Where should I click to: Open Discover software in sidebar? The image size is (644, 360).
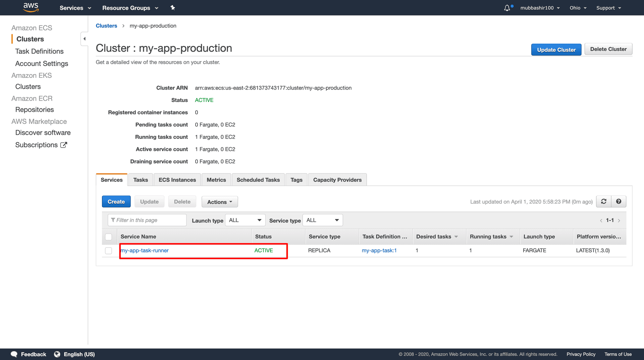click(43, 133)
